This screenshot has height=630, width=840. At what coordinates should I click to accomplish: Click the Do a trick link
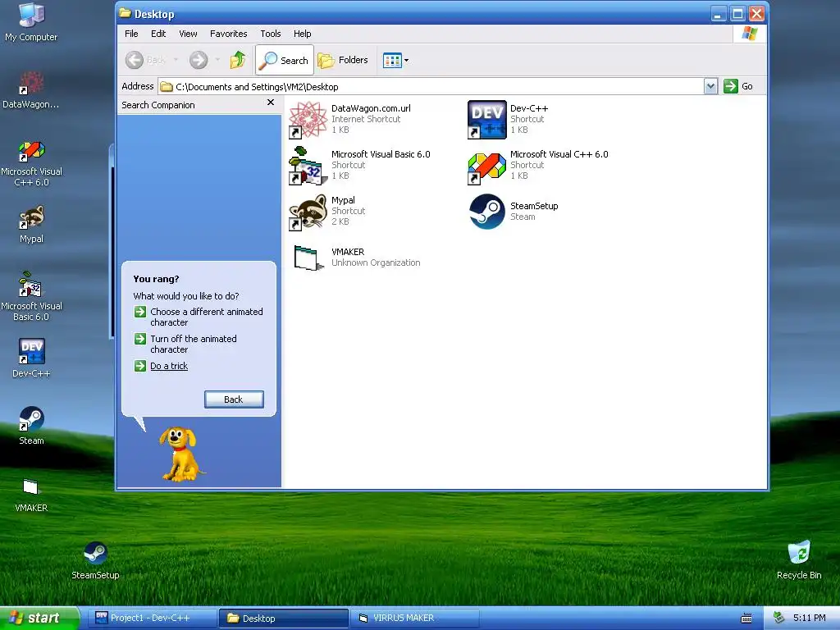(x=169, y=366)
